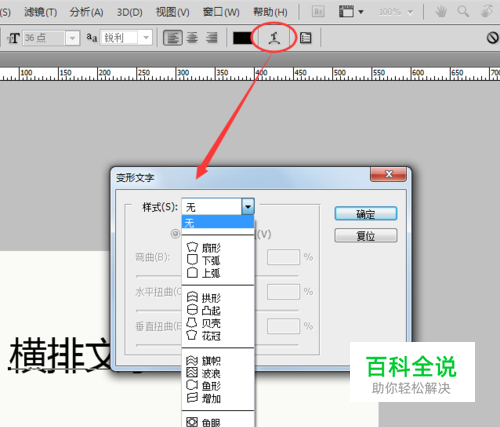Open the 3D(D) menu
500x427 pixels.
point(129,12)
